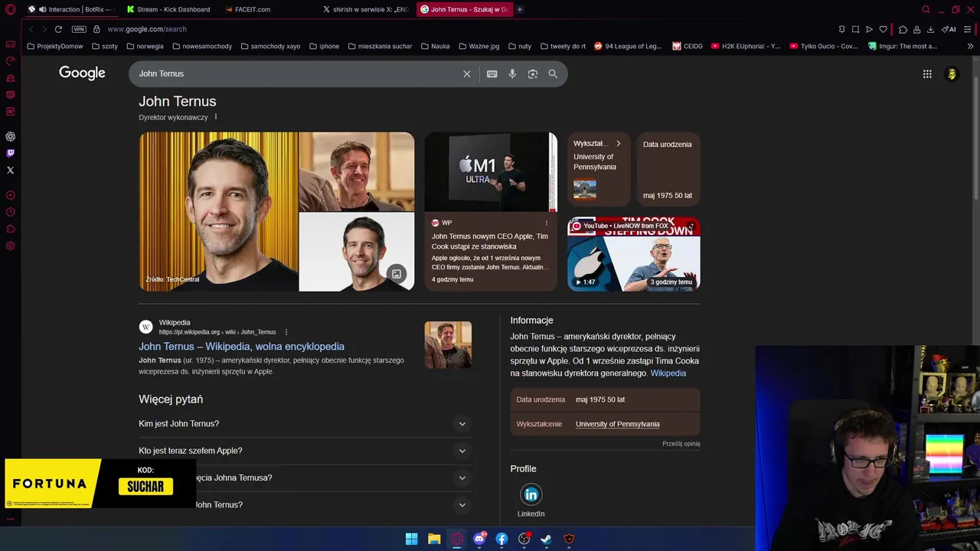
Task: Start voice search with the microphone icon
Action: tap(512, 73)
